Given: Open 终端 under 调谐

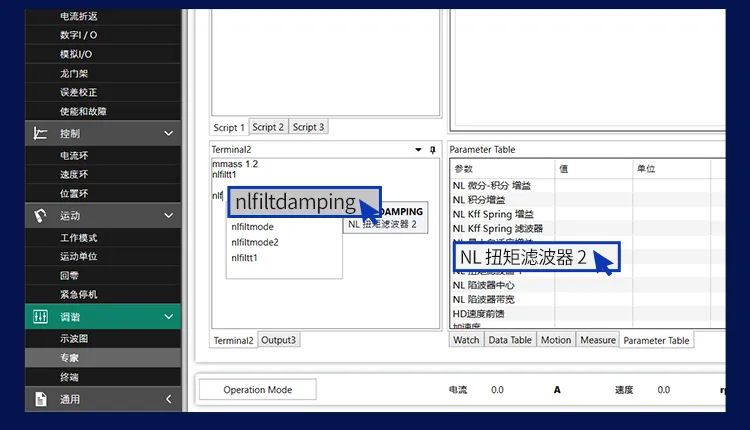Looking at the screenshot, I should [103, 377].
